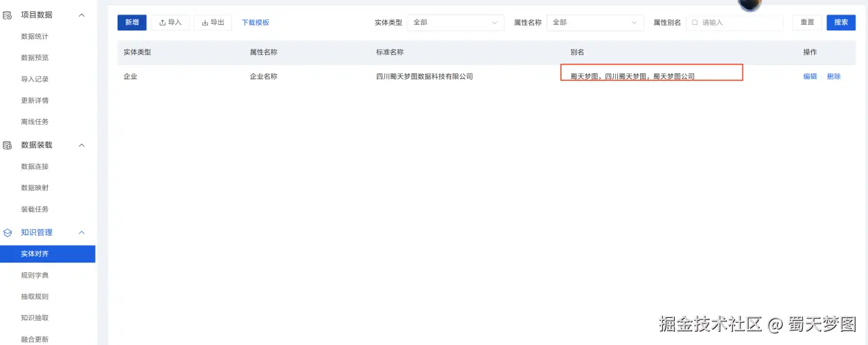Open the 实体类型 dropdown

(455, 23)
